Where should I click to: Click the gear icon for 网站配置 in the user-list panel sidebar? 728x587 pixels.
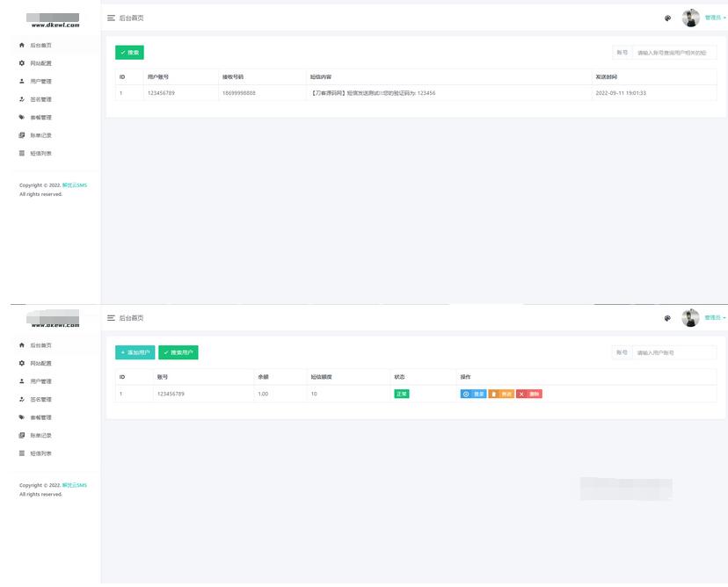[22, 363]
